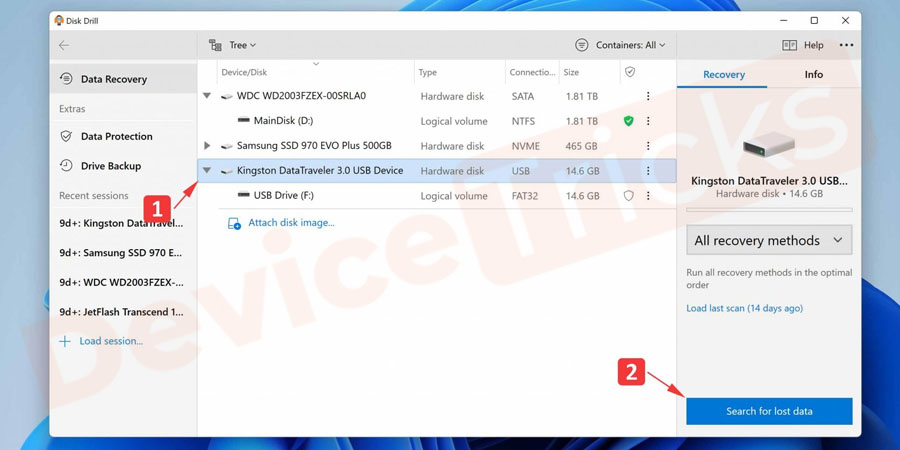Click the MainDisk (D:) volume icon

[x=243, y=121]
